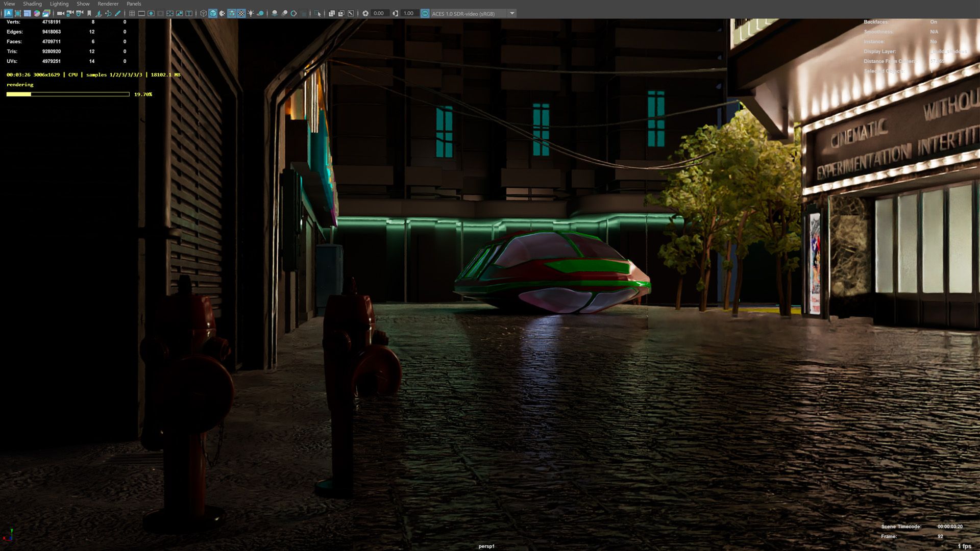Click the use all lights bulb icon
Image resolution: width=980 pixels, height=551 pixels.
coord(251,13)
